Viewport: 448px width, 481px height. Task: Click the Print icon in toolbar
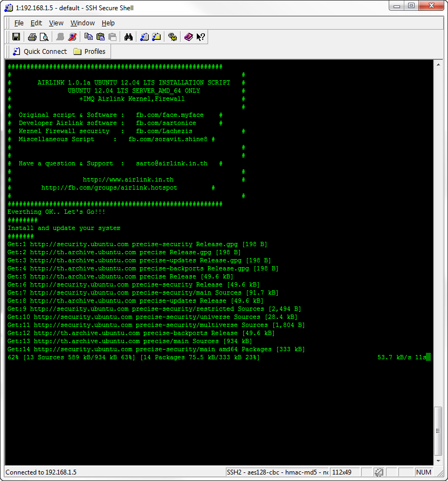[32, 37]
